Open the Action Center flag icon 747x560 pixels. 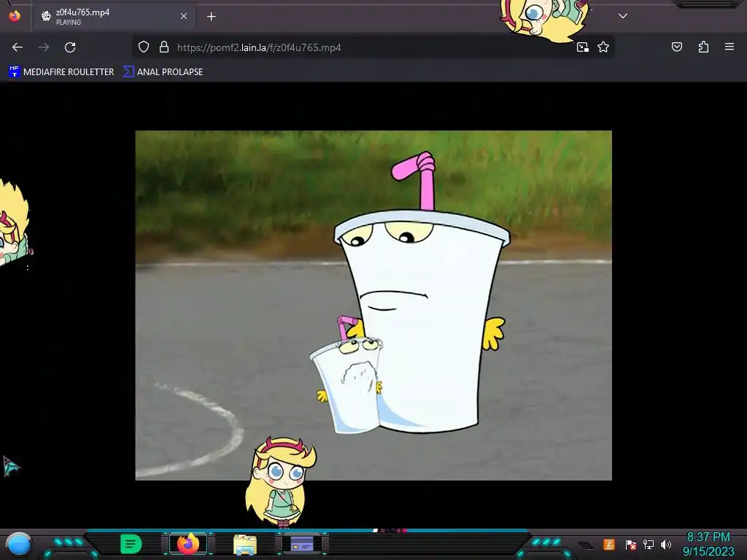631,544
